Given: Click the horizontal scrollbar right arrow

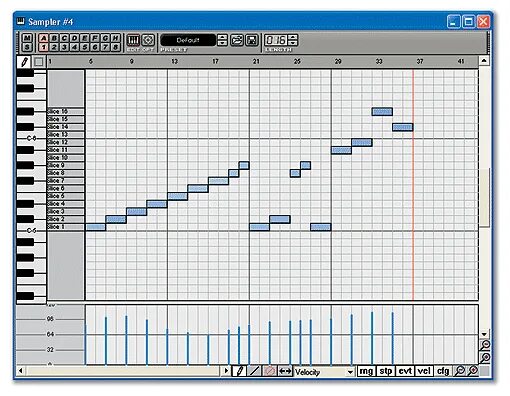Looking at the screenshot, I should click(x=226, y=371).
